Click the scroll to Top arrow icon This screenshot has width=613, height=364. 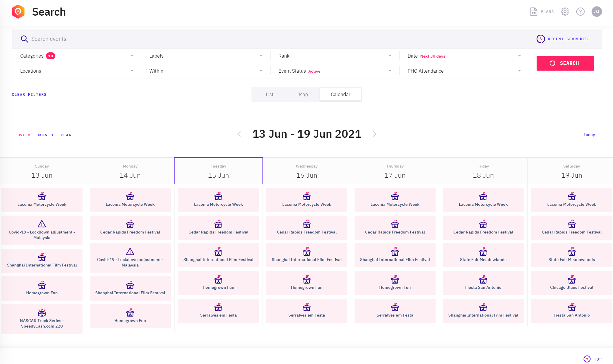(x=587, y=359)
